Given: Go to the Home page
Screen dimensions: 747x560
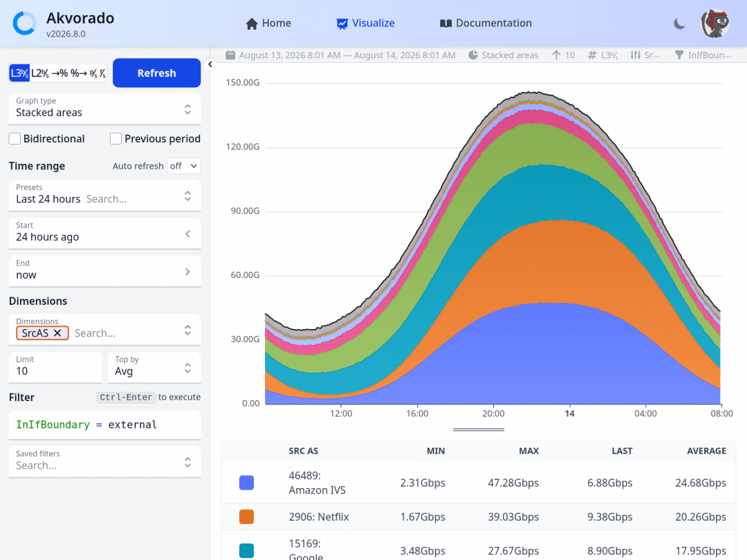Looking at the screenshot, I should coord(268,24).
